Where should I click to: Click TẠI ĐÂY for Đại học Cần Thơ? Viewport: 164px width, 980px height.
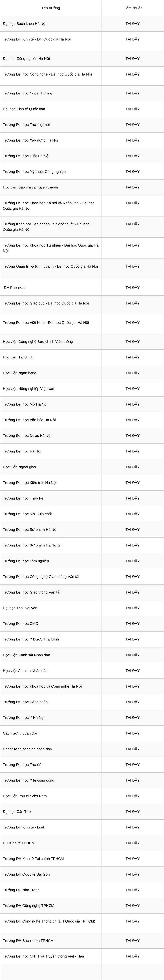(132, 811)
